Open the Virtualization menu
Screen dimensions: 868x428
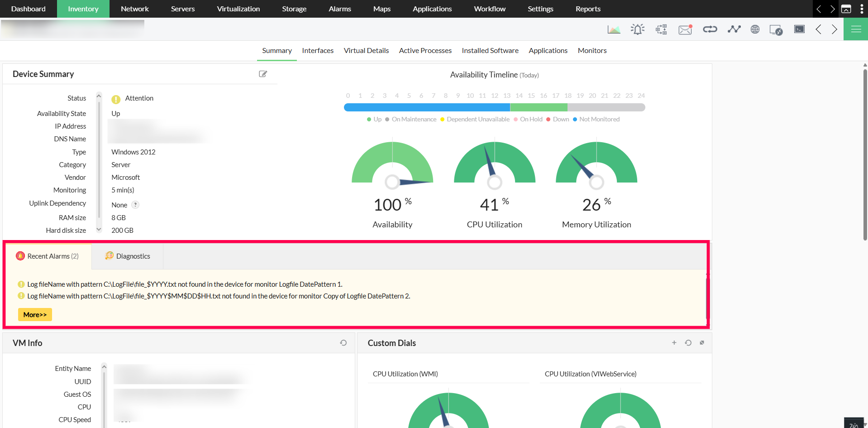pyautogui.click(x=238, y=9)
